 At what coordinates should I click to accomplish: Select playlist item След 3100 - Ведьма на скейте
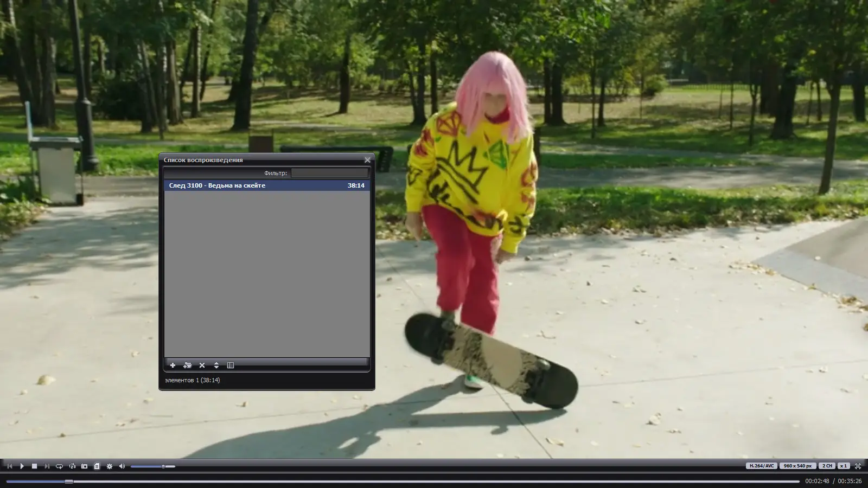pos(267,185)
